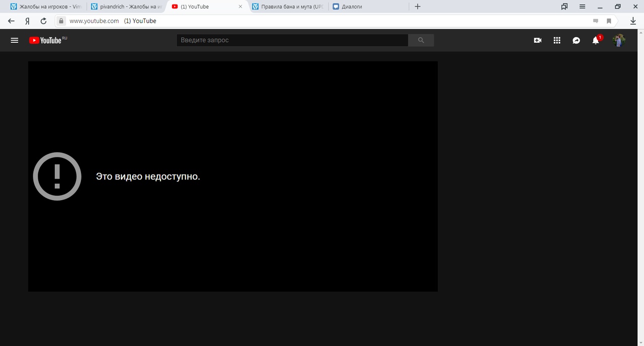Close the active YouTube tab

pos(240,7)
